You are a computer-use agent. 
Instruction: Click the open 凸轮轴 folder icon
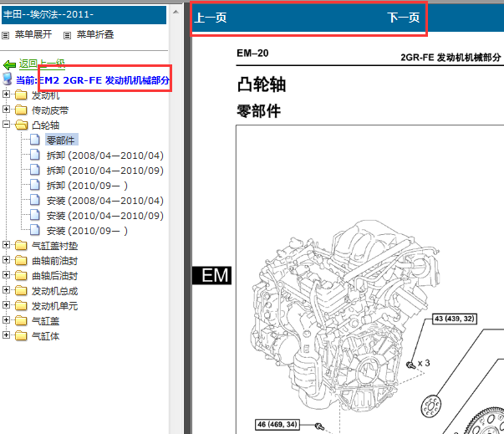pos(21,125)
